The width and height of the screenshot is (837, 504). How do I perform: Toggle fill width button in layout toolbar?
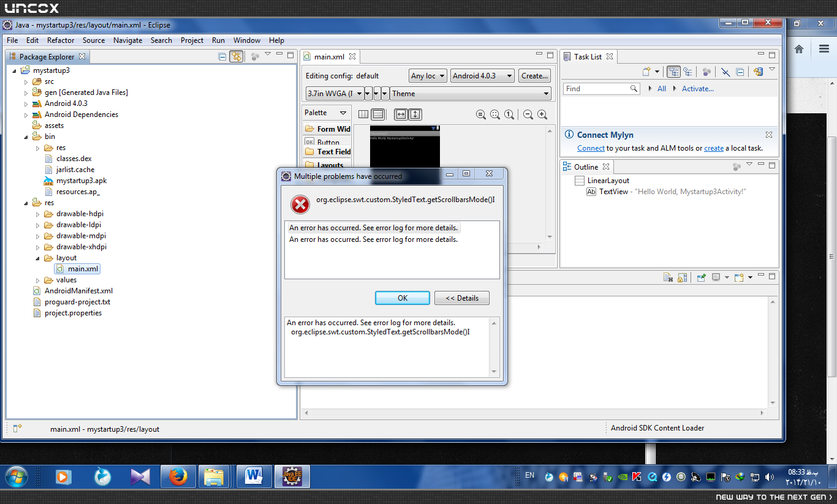(x=401, y=114)
